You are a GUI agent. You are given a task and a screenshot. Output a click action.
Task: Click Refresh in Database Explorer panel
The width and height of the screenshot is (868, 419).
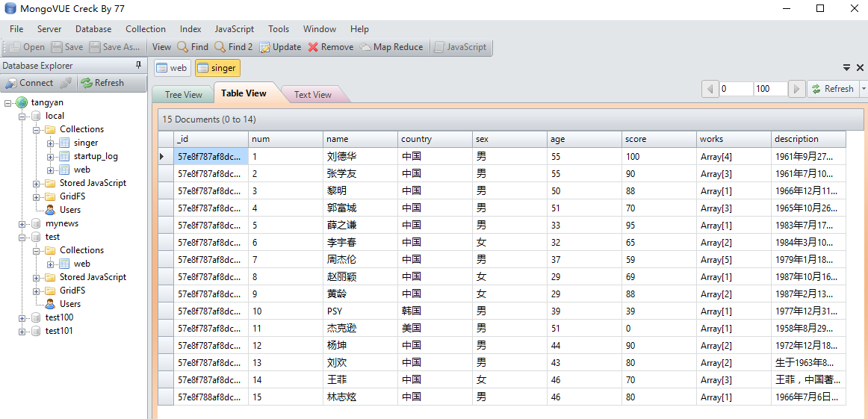tap(102, 83)
